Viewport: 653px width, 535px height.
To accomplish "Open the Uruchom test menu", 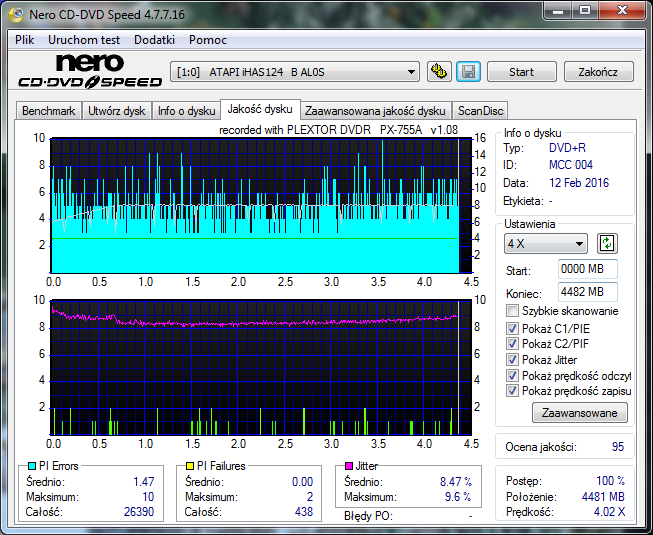I will point(84,40).
